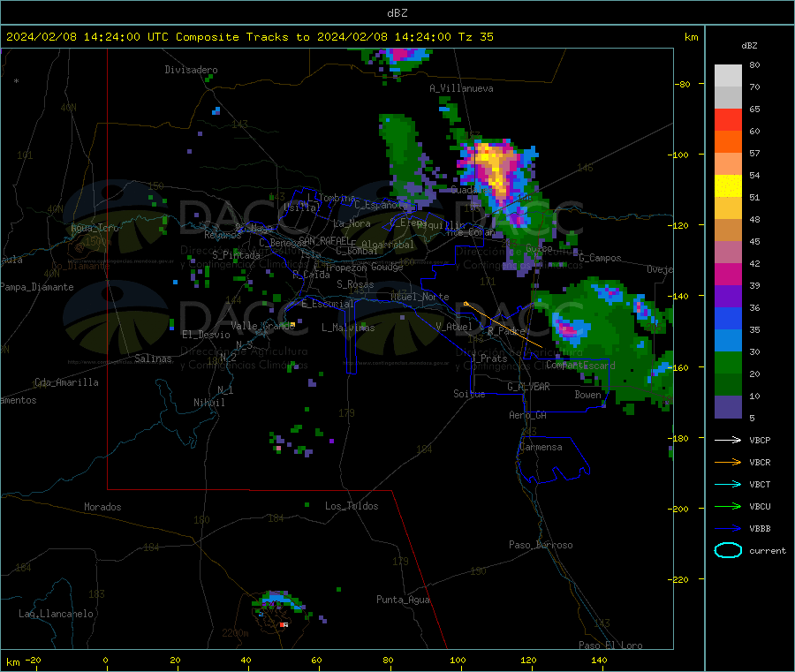Click the Paso_Barroso map label
The width and height of the screenshot is (795, 672).
point(541,545)
